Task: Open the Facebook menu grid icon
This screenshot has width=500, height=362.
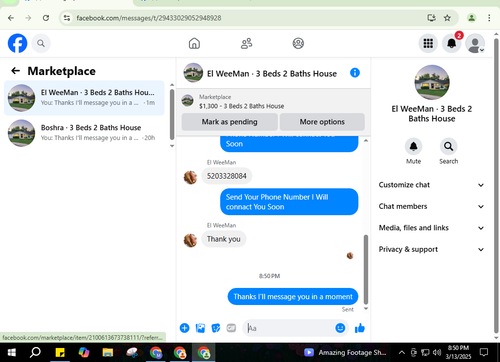Action: 428,43
